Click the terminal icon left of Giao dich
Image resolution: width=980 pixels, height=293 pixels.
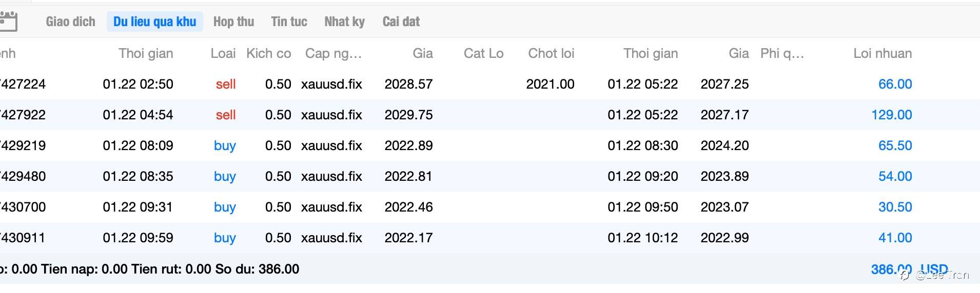tap(8, 22)
